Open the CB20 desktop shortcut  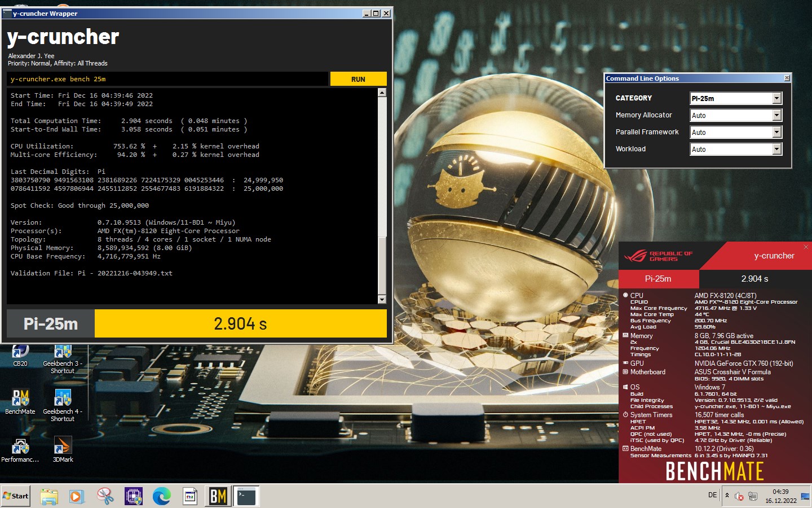point(20,356)
